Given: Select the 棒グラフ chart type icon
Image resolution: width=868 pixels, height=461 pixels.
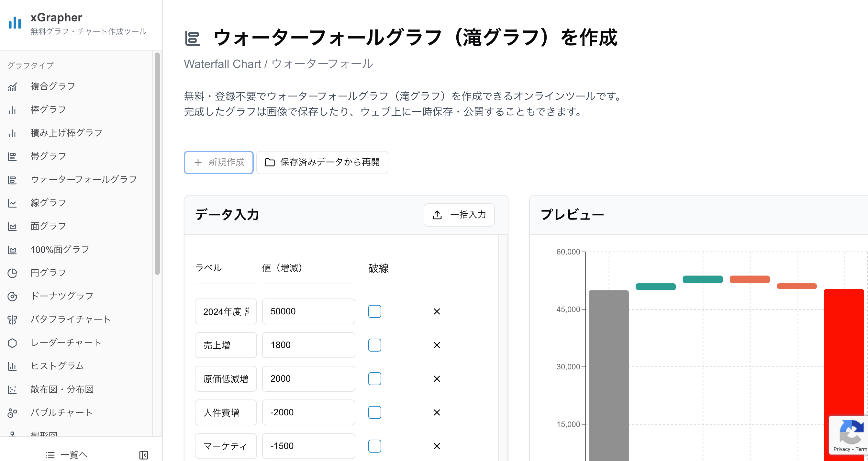Looking at the screenshot, I should [x=13, y=109].
